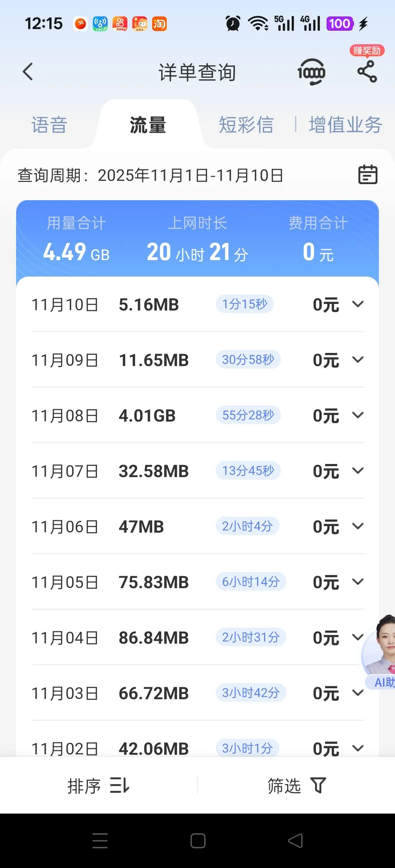
Task: Open the 10000 customer service icon
Action: (x=311, y=72)
